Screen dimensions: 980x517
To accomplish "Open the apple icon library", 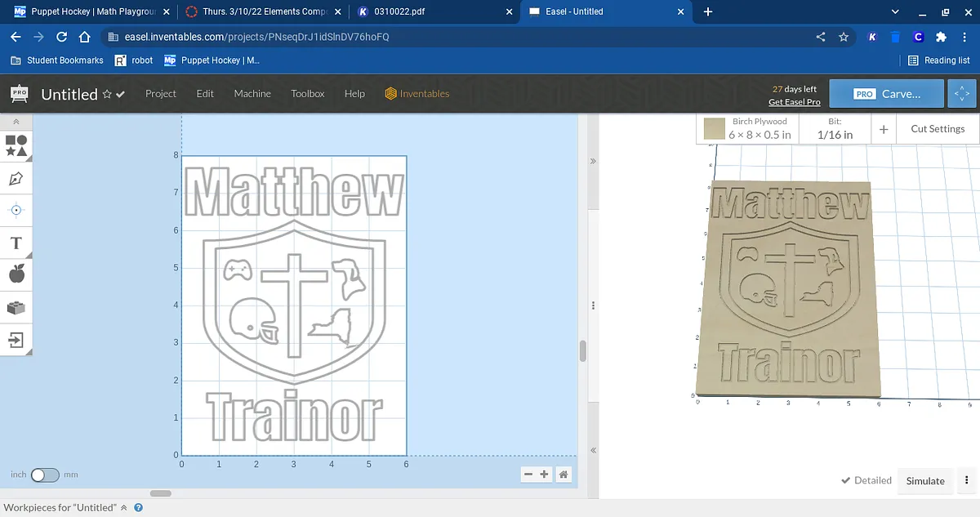I will [x=16, y=274].
